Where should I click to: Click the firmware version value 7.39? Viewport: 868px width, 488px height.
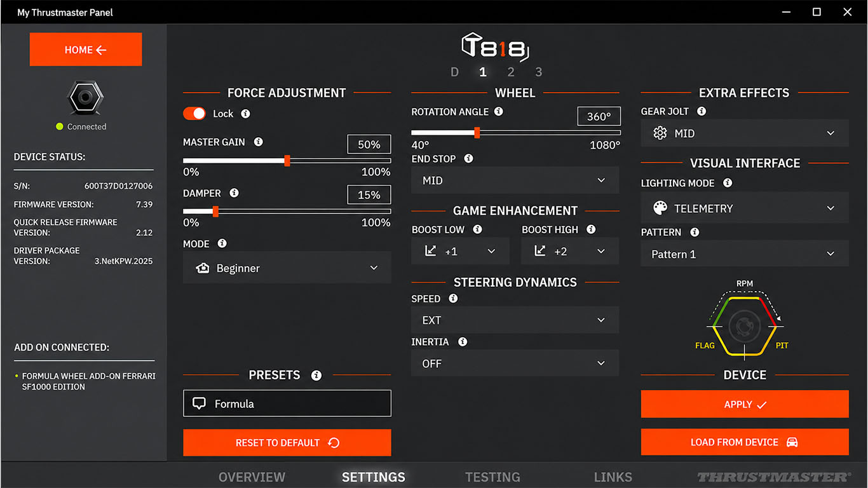click(144, 205)
